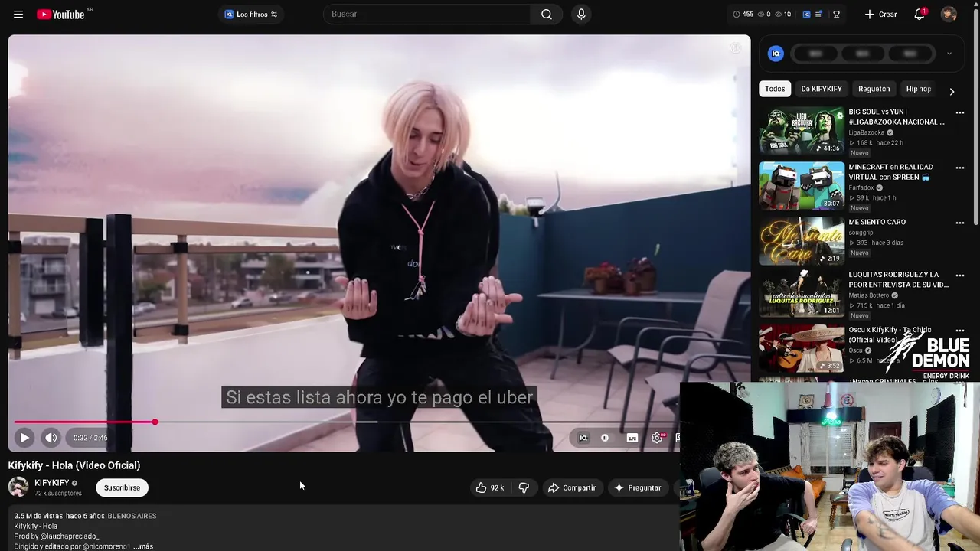This screenshot has width=980, height=551.
Task: Open options menu for MINECRAFT en REALIDAD VIRTUAL
Action: pos(959,168)
